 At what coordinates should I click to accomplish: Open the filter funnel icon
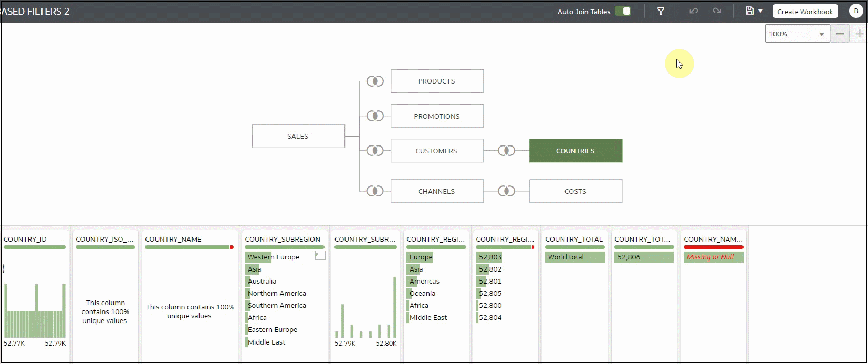tap(661, 11)
